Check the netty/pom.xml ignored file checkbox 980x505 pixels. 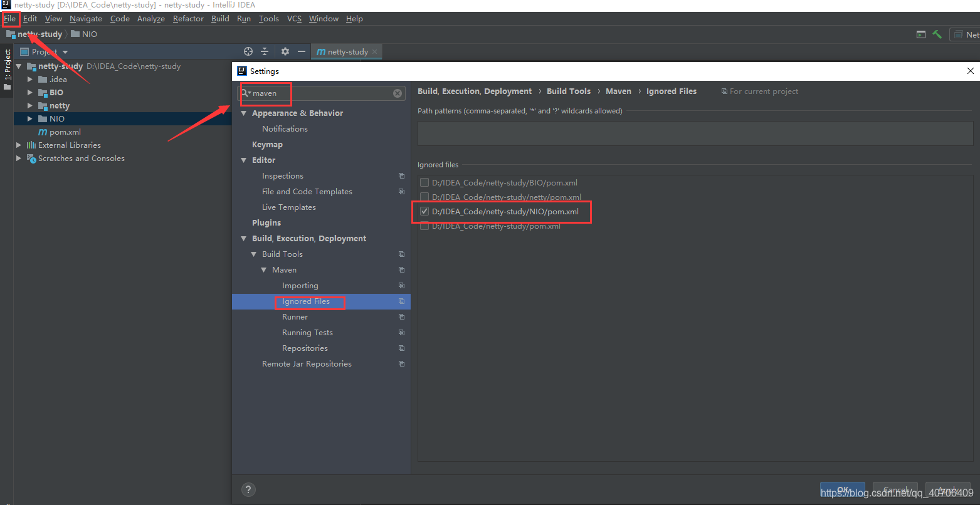[x=424, y=197]
